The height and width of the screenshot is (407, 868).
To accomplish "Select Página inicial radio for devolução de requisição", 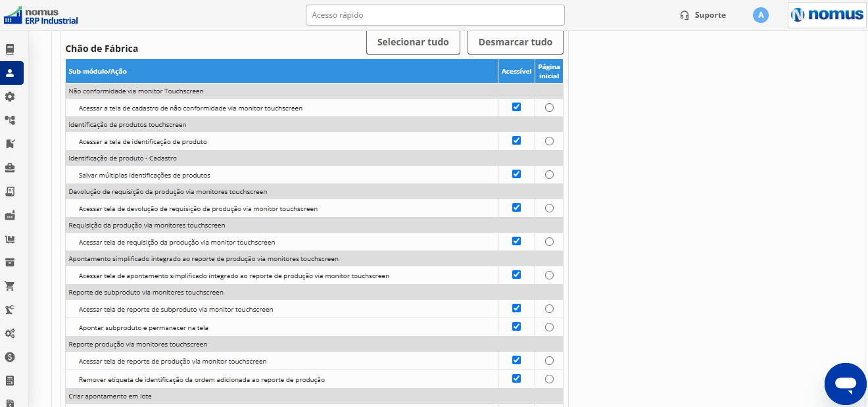I will (x=549, y=208).
